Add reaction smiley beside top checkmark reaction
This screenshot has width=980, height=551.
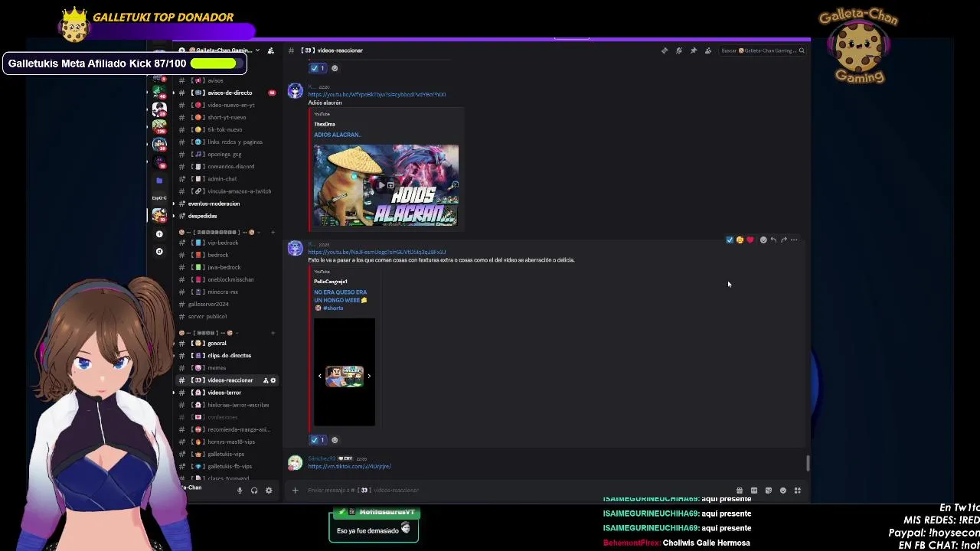click(335, 68)
